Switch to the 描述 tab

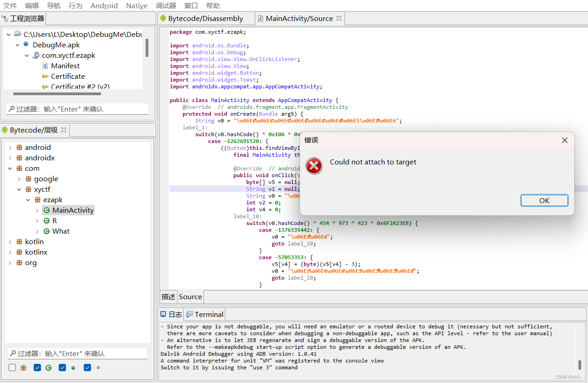[168, 296]
